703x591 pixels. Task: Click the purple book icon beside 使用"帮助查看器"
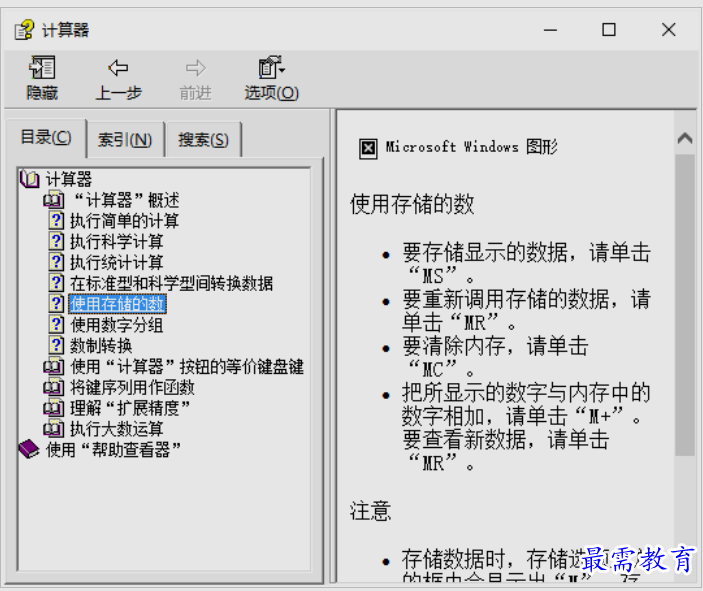click(29, 449)
